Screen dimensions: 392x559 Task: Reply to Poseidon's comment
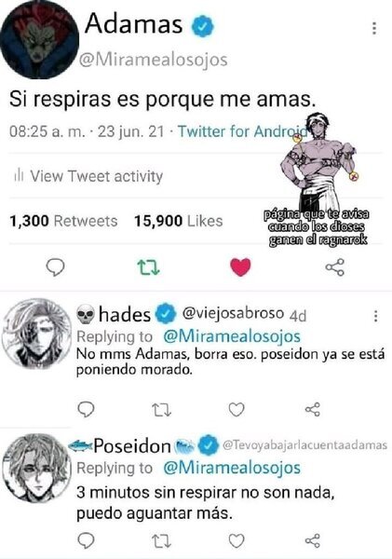point(86,540)
